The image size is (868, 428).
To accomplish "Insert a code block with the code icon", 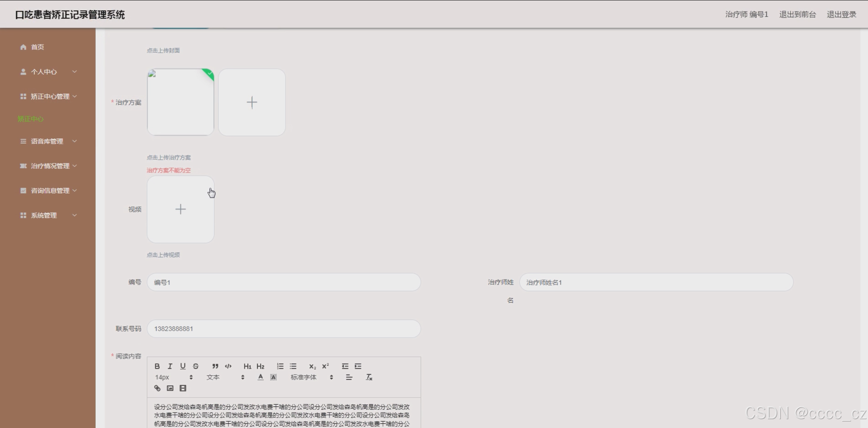I will pyautogui.click(x=228, y=366).
